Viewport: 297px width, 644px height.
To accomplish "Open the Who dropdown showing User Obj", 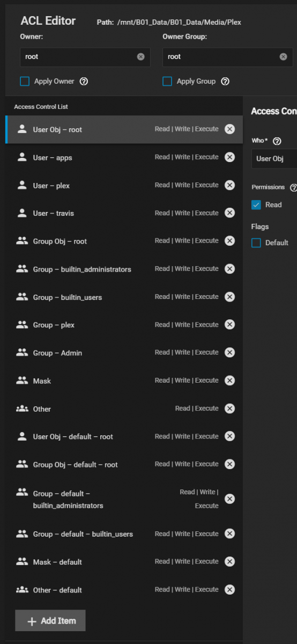I will click(274, 159).
